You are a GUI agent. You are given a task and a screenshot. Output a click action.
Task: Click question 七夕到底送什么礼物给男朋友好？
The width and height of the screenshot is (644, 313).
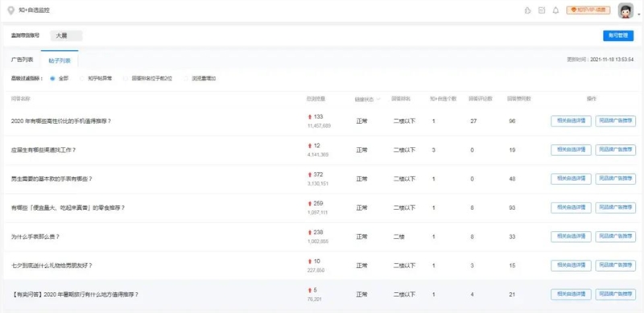click(52, 266)
